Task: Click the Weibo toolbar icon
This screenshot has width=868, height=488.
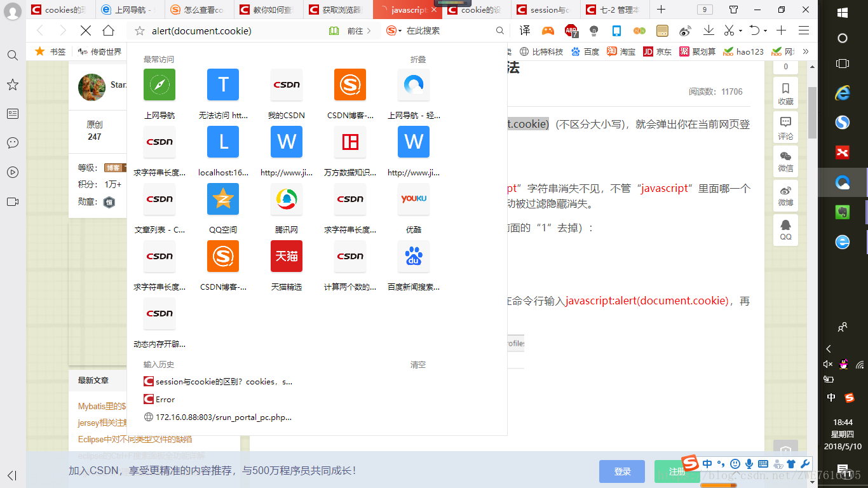Action: point(685,30)
